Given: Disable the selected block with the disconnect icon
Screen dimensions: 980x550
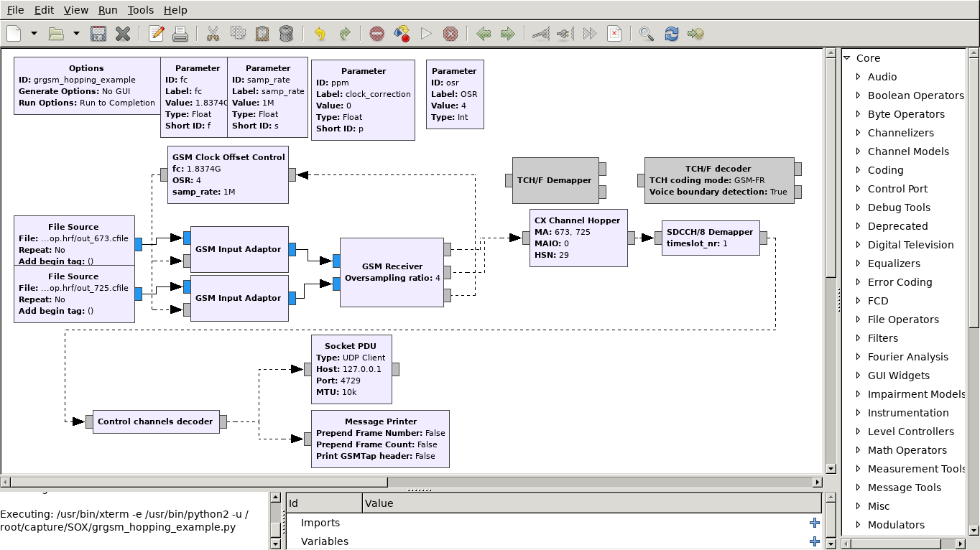Looking at the screenshot, I should click(565, 33).
